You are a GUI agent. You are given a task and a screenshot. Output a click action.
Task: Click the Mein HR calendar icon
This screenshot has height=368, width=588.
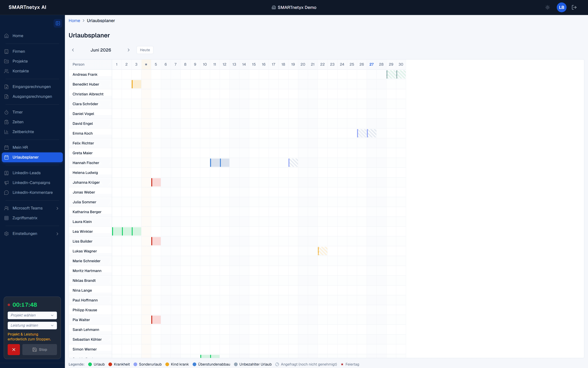pyautogui.click(x=7, y=148)
